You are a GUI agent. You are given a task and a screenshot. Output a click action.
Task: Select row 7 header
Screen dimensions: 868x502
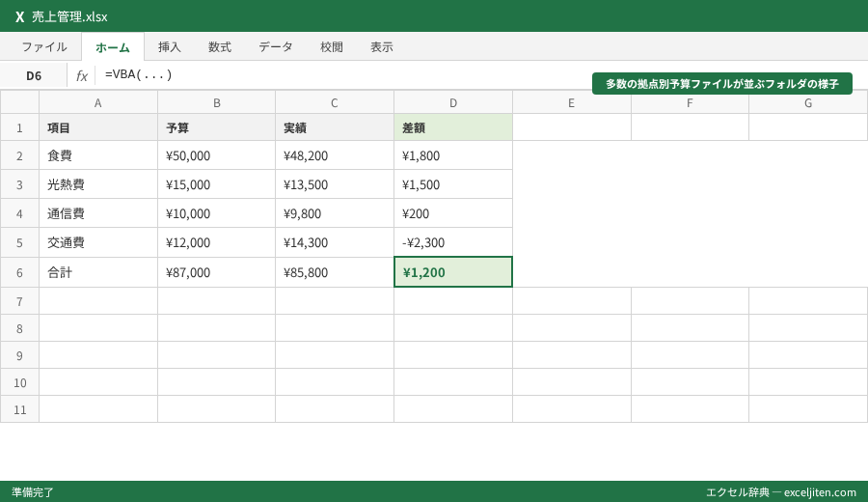19,301
